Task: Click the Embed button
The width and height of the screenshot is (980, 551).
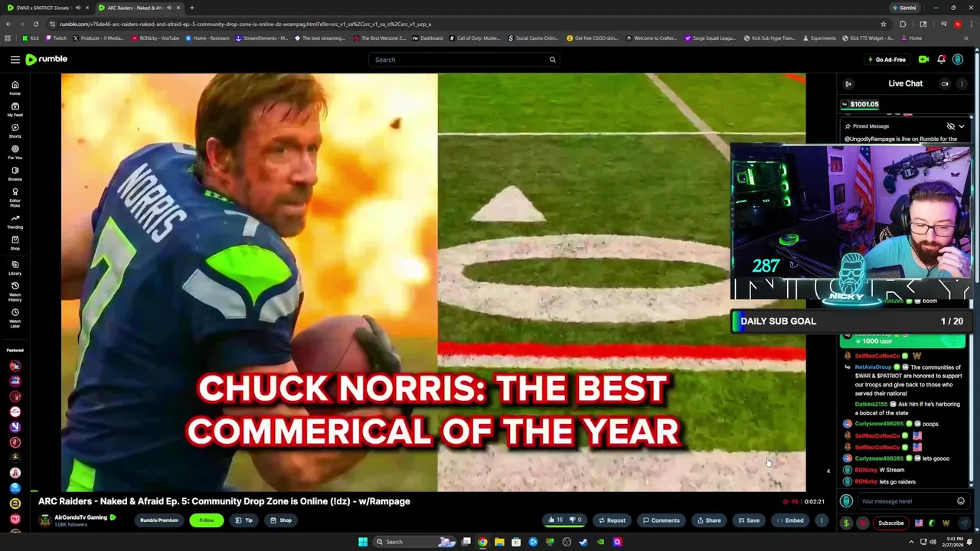Action: point(789,520)
